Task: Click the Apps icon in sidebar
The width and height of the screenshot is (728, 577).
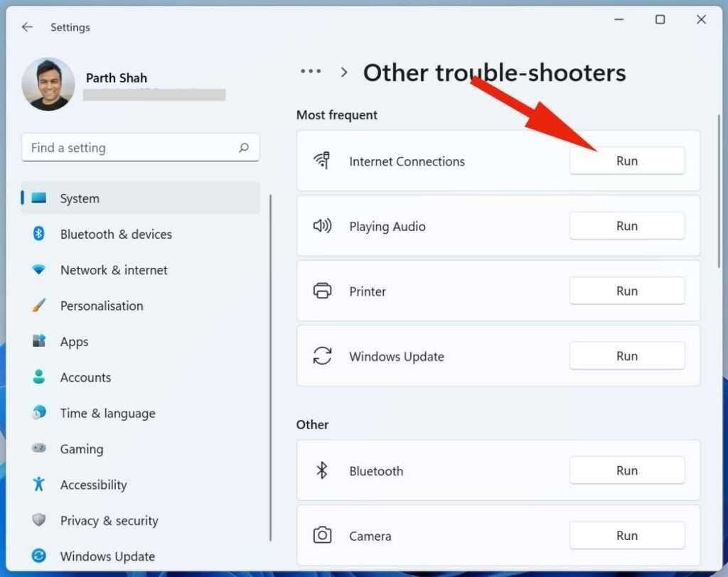Action: [39, 341]
